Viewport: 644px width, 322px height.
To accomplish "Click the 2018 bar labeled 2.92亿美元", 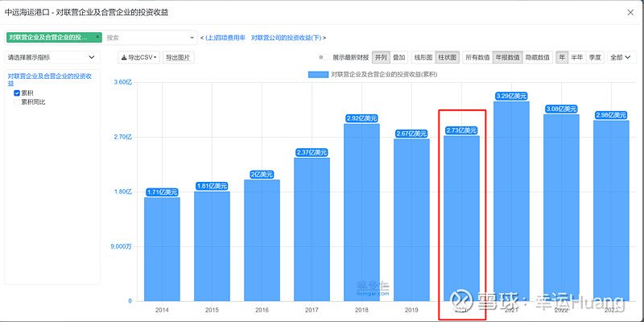I will (361, 213).
